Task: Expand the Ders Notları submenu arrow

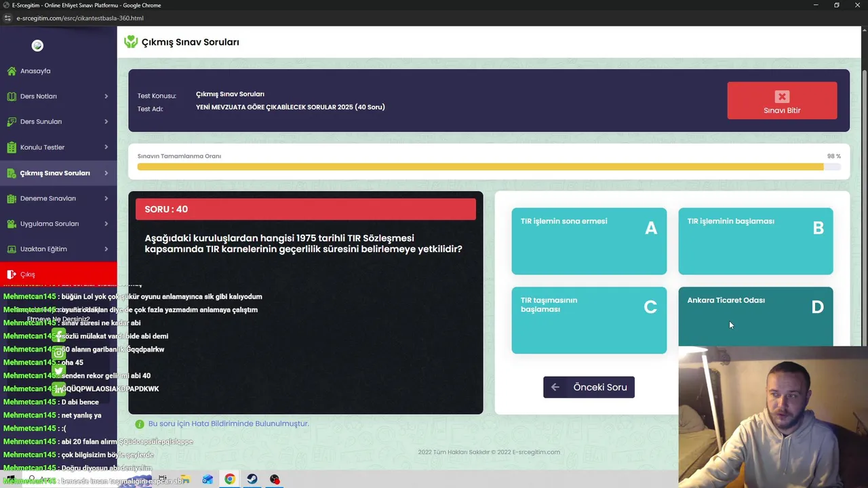Action: [x=106, y=96]
